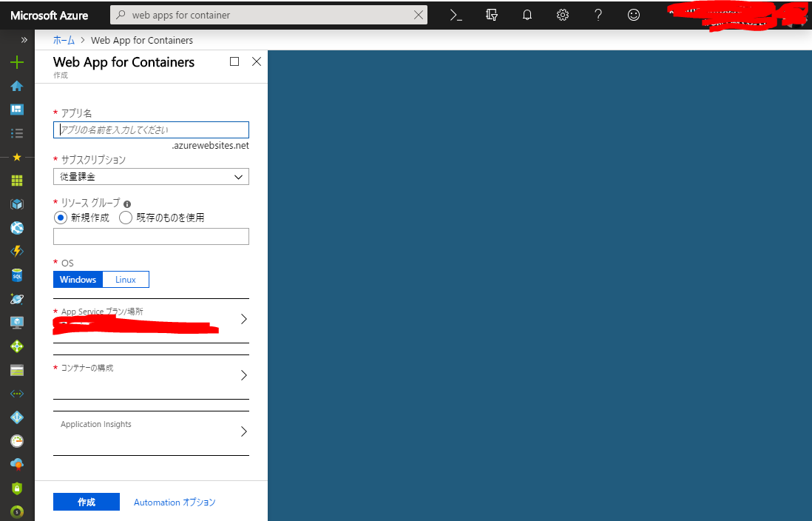Open Monitor gauge icon
Image resolution: width=812 pixels, height=521 pixels.
(x=17, y=441)
